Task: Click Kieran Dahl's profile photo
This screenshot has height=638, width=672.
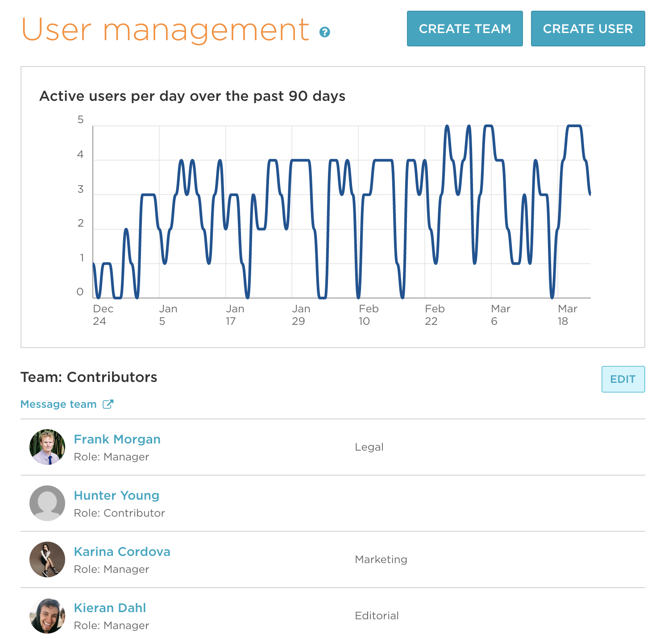Action: point(47,616)
